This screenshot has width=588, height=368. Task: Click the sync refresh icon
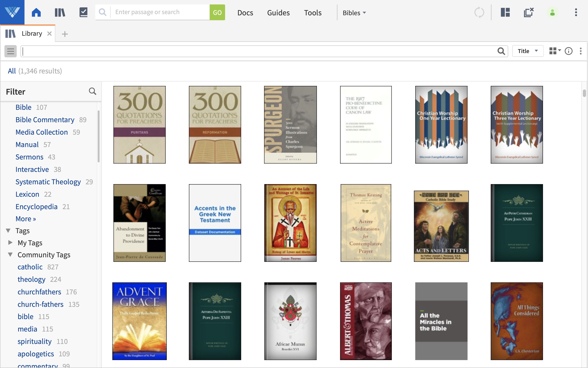[x=479, y=12]
